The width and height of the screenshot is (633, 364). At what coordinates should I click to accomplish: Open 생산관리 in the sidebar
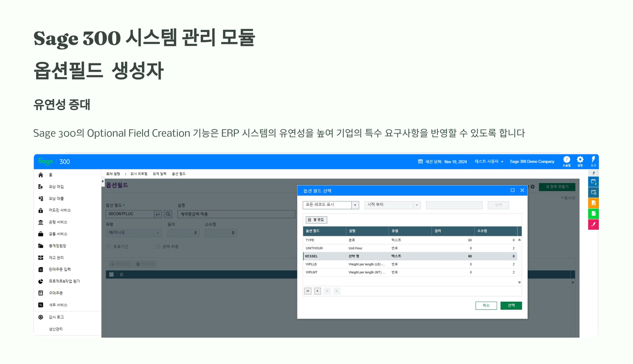pos(56,329)
